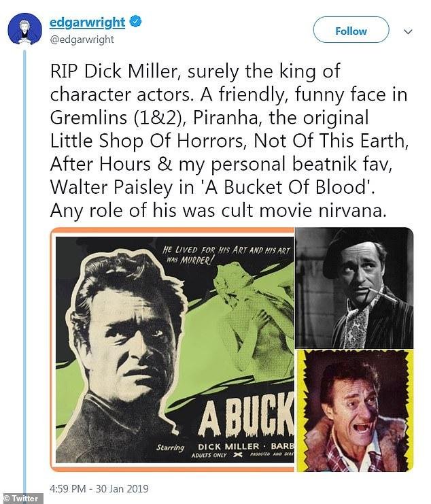431x504 pixels.
Task: Click the blue verified badge icon
Action: pos(135,22)
